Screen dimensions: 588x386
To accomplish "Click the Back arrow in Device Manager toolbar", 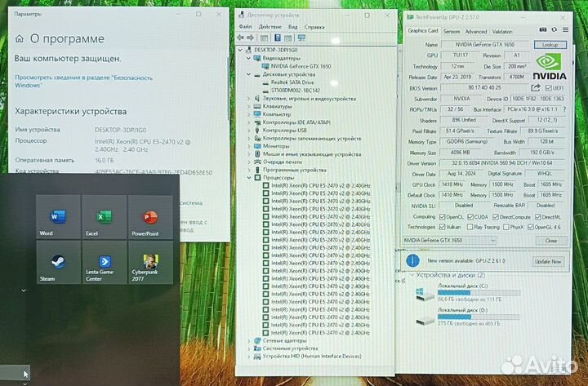I will point(240,38).
